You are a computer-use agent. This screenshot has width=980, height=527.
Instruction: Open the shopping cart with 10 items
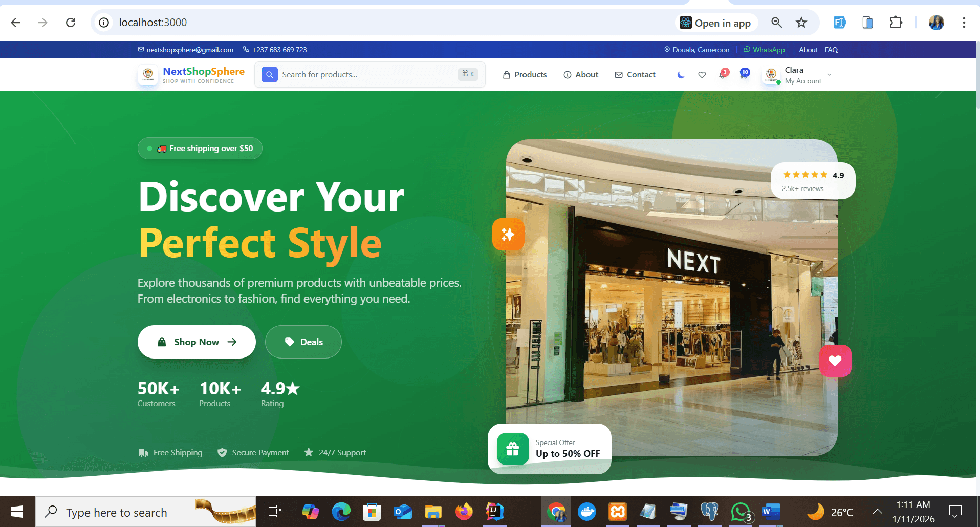click(745, 74)
